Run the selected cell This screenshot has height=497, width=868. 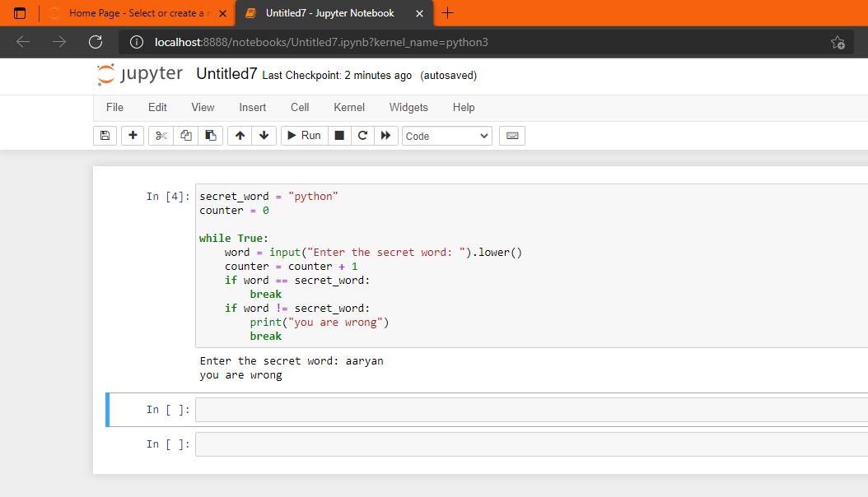click(305, 136)
